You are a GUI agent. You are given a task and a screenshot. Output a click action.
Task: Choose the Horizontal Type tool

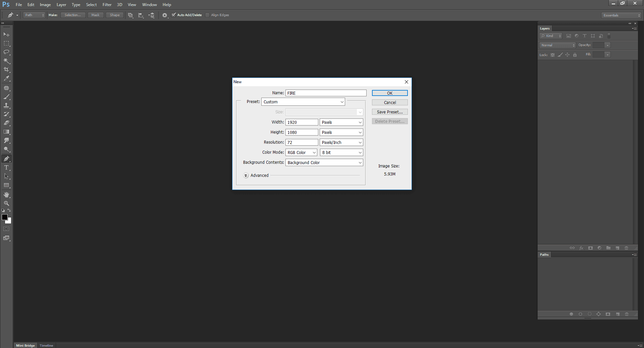pyautogui.click(x=6, y=167)
